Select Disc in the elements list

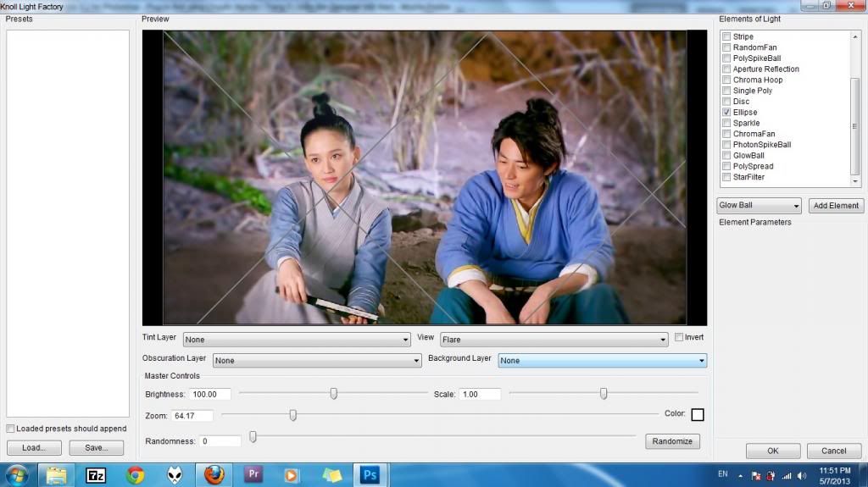click(x=741, y=102)
